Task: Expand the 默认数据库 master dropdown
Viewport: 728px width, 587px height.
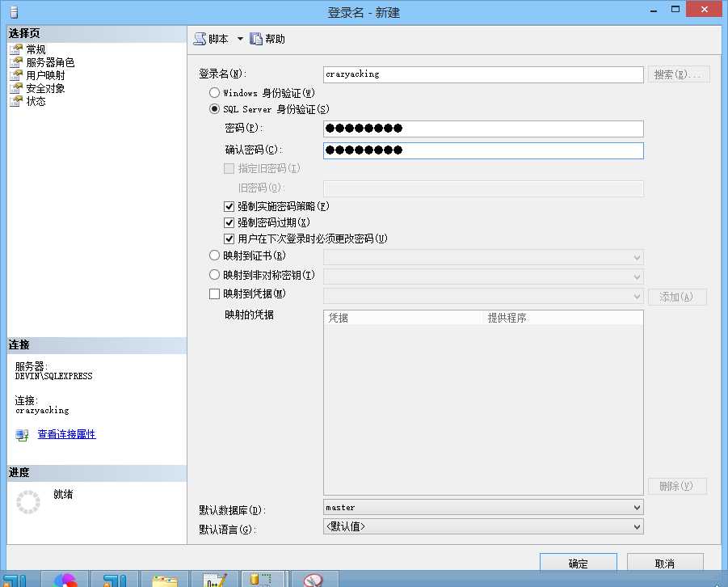Action: coord(483,508)
